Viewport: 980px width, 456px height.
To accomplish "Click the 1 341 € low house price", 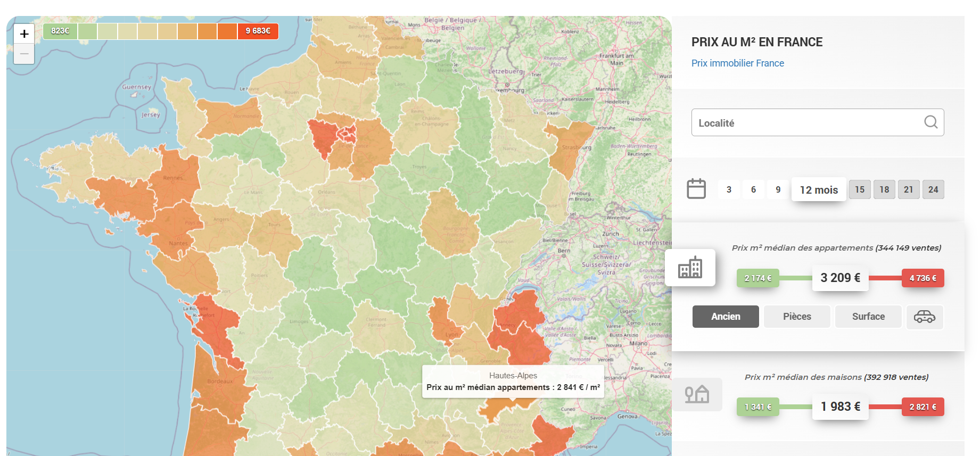I will point(757,407).
